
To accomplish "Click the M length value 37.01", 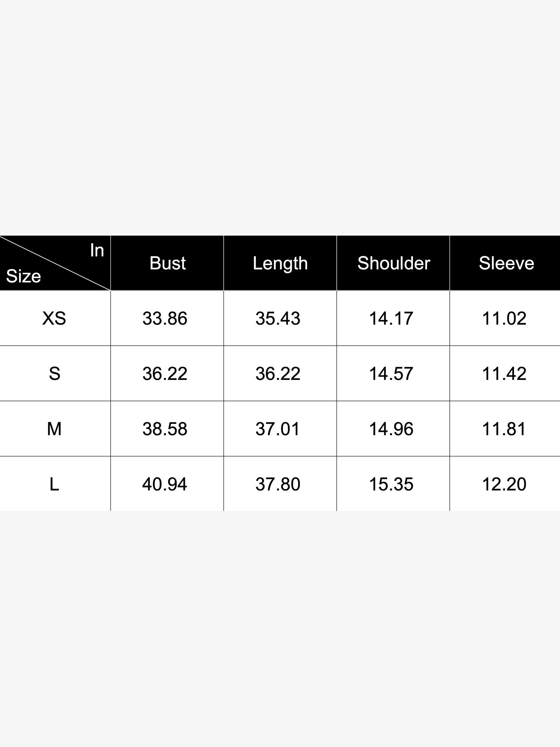I will pyautogui.click(x=278, y=429).
